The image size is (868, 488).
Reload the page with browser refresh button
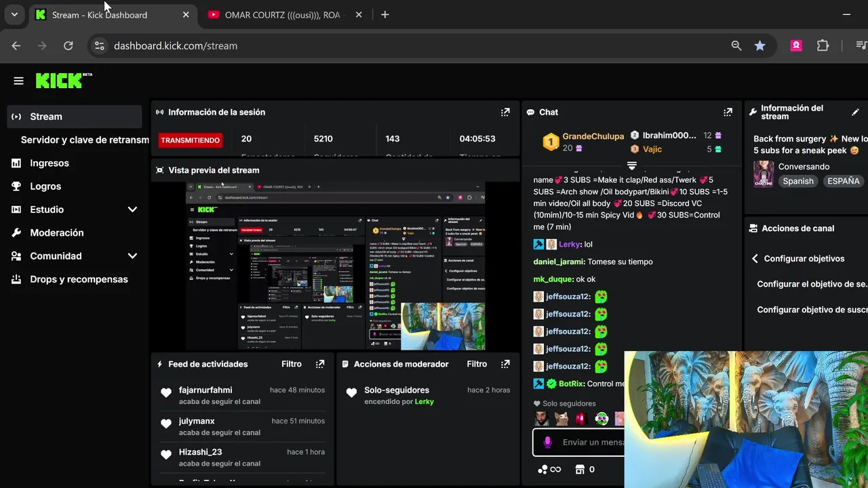(68, 46)
